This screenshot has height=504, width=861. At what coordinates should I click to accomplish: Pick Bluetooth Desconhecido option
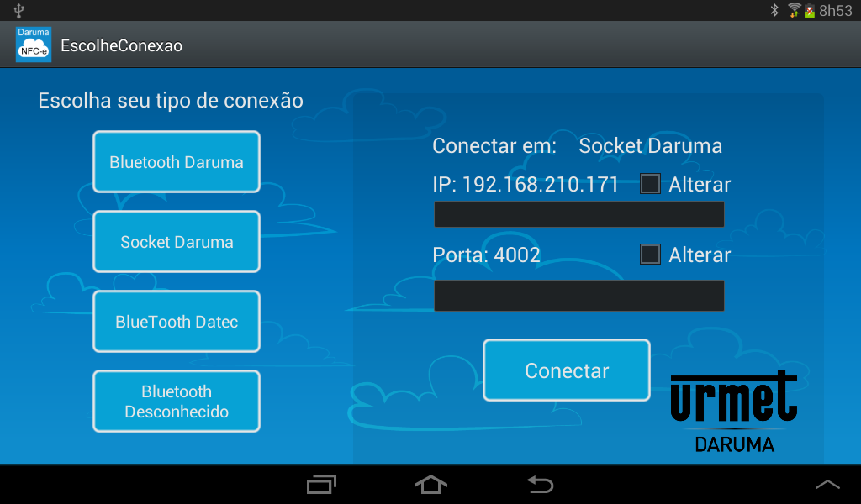[x=177, y=402]
